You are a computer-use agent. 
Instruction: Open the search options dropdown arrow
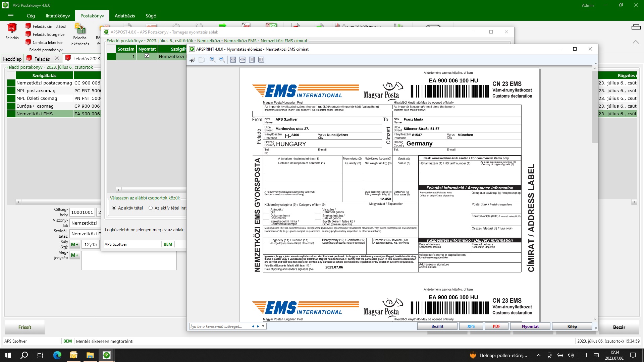point(263,326)
